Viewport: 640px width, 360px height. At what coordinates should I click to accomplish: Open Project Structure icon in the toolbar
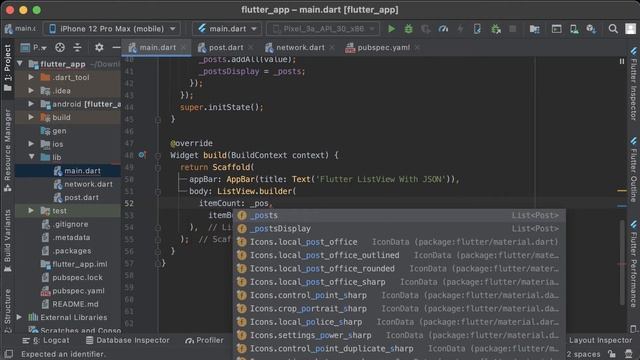click(x=534, y=29)
